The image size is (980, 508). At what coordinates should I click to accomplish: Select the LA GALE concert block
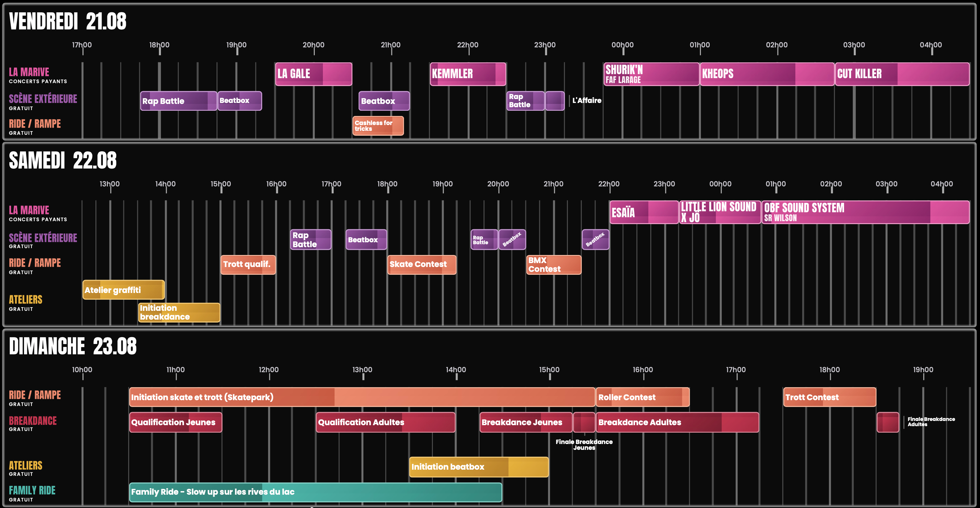coord(313,74)
